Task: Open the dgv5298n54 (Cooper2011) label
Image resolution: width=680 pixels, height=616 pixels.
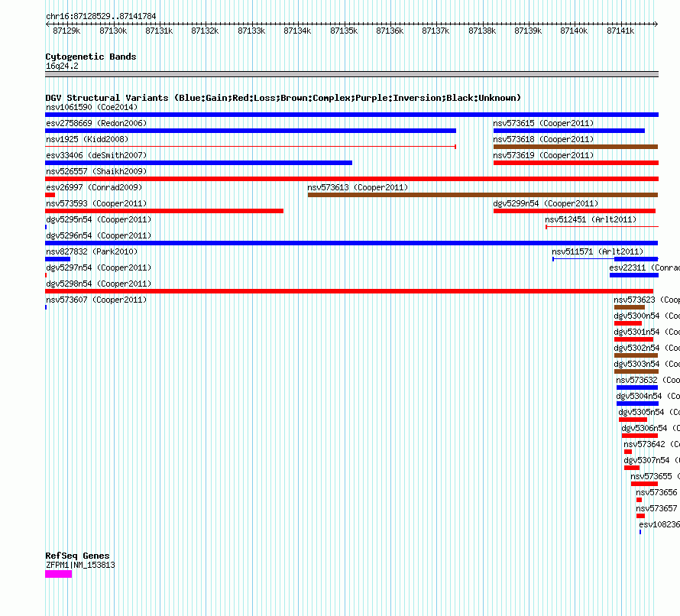Action: (99, 284)
